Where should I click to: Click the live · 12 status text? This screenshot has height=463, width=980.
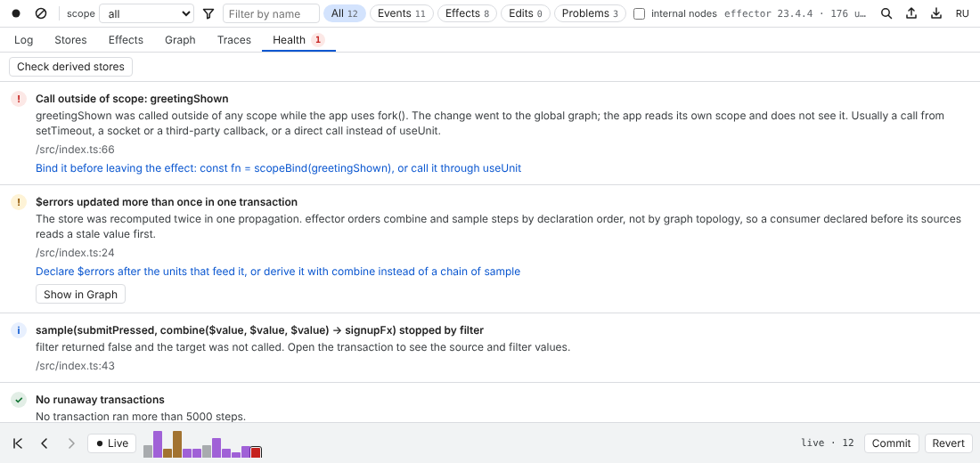click(x=828, y=443)
